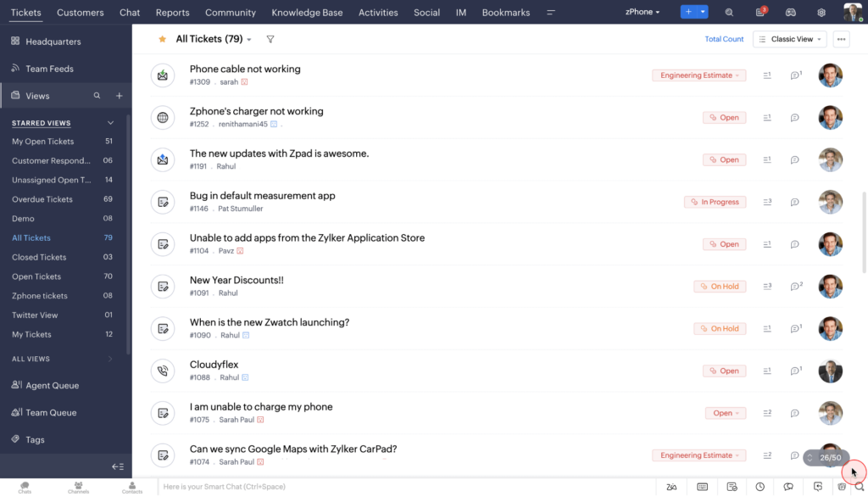Open the Knowledge Base tab
The width and height of the screenshot is (868, 502).
(307, 12)
